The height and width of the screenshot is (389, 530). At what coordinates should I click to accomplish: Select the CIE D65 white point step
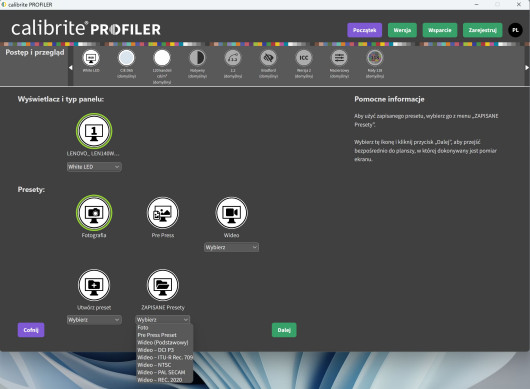tap(126, 58)
